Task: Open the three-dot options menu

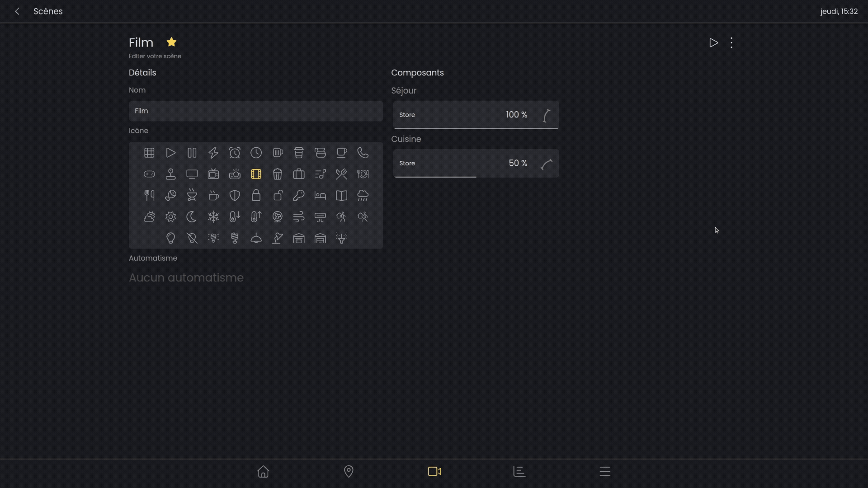Action: point(731,43)
